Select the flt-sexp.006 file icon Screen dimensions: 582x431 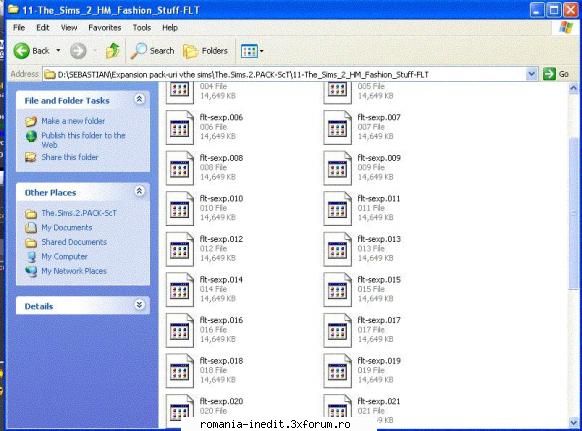click(x=180, y=127)
